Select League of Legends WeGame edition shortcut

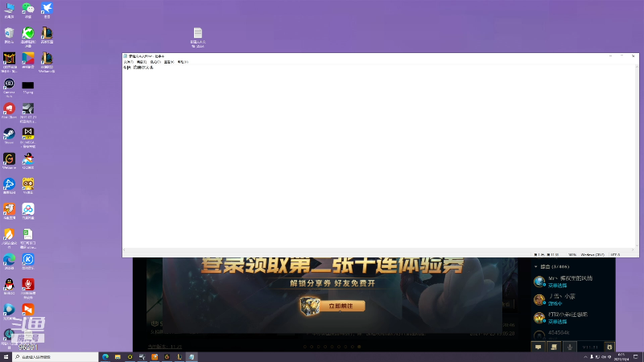pyautogui.click(x=47, y=62)
